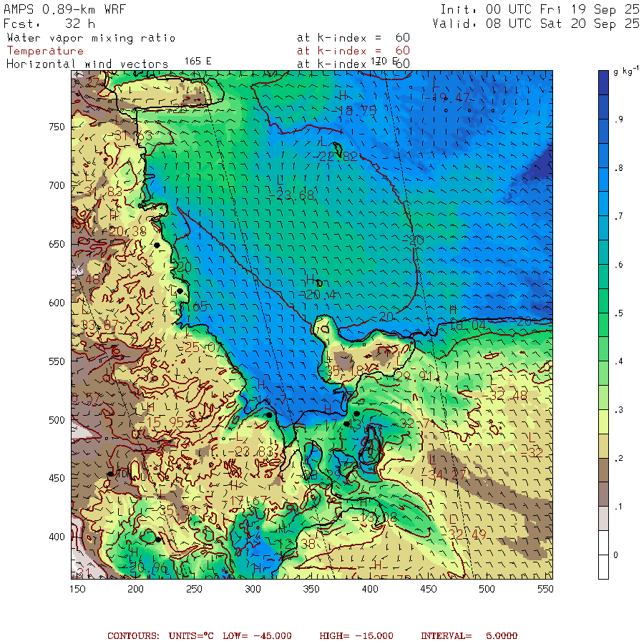Click x-axis tick label '200'
The width and height of the screenshot is (644, 644).
(x=135, y=589)
